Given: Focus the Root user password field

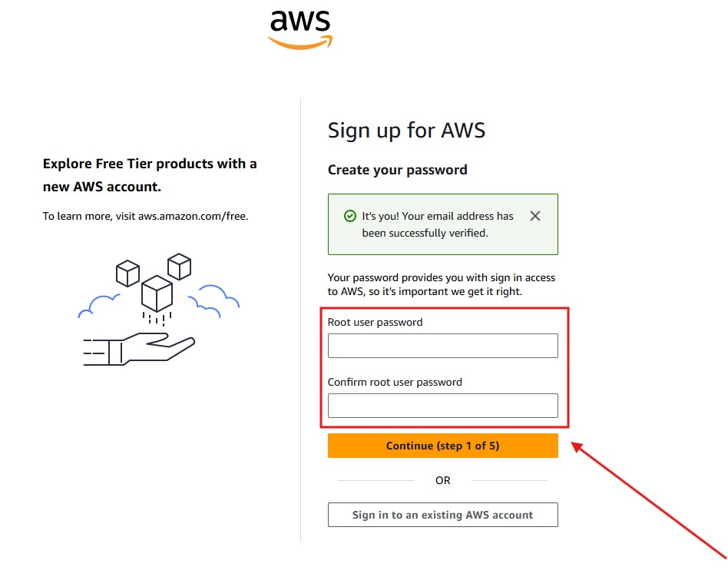Looking at the screenshot, I should click(x=442, y=346).
